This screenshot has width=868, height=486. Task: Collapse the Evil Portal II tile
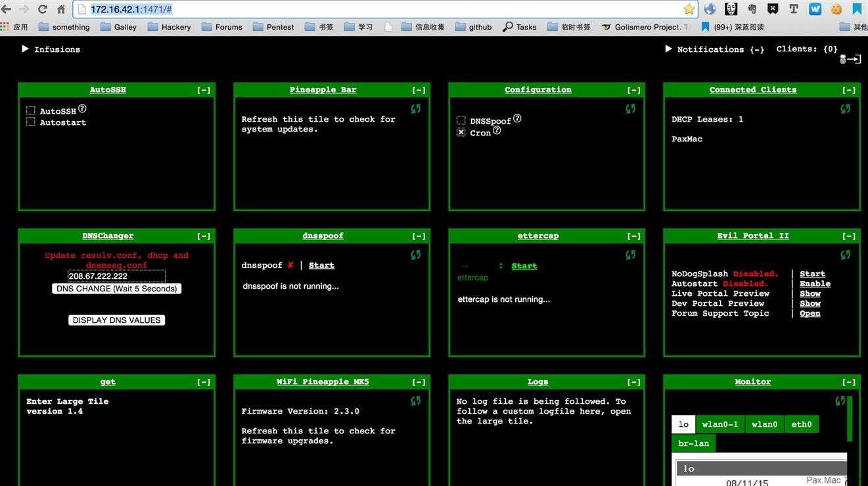pyautogui.click(x=849, y=236)
